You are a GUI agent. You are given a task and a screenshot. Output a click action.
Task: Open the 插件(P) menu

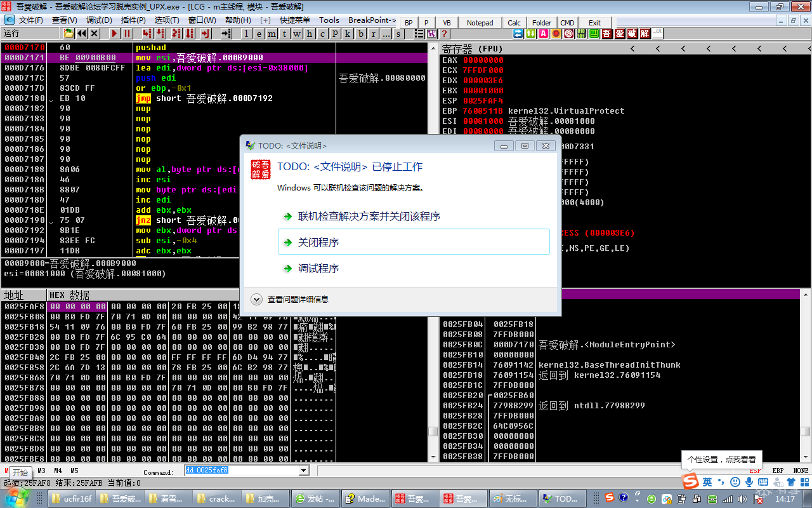pos(133,20)
